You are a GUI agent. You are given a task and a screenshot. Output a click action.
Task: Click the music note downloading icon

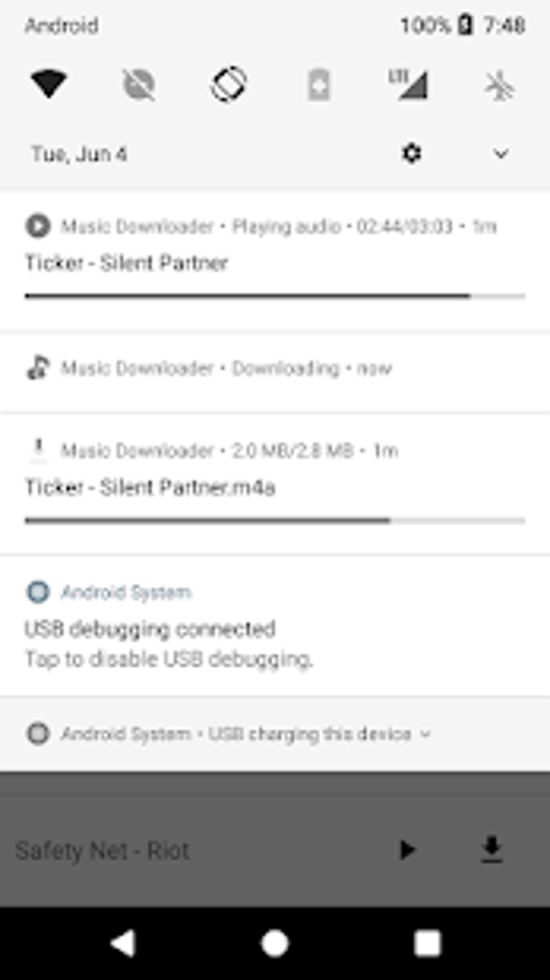tap(38, 368)
